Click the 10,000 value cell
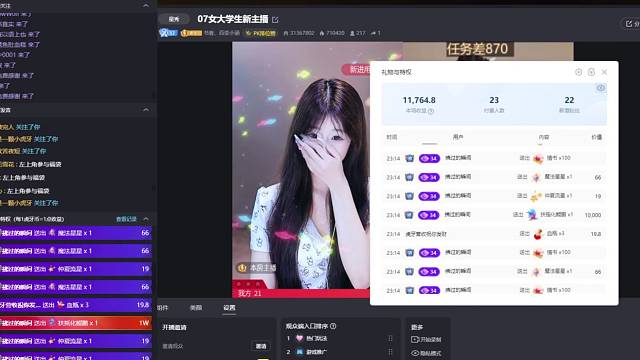640x360 pixels. pyautogui.click(x=593, y=215)
